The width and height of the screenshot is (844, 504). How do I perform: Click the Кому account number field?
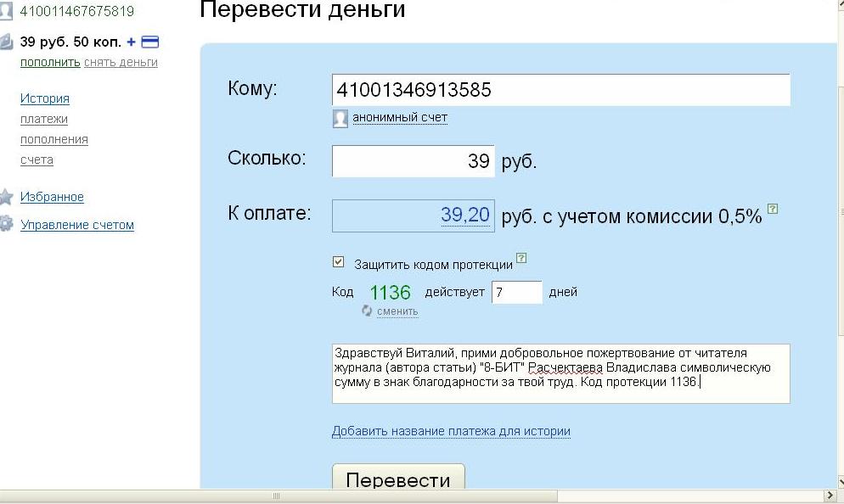(561, 90)
